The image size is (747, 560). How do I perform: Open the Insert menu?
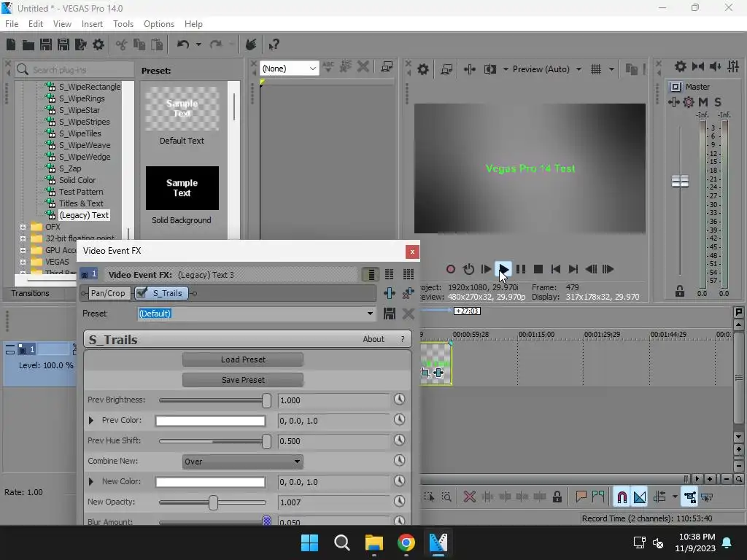[92, 24]
